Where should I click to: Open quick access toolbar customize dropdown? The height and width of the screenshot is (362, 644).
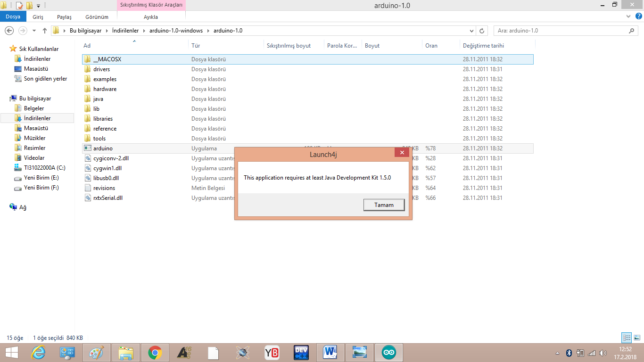[38, 6]
